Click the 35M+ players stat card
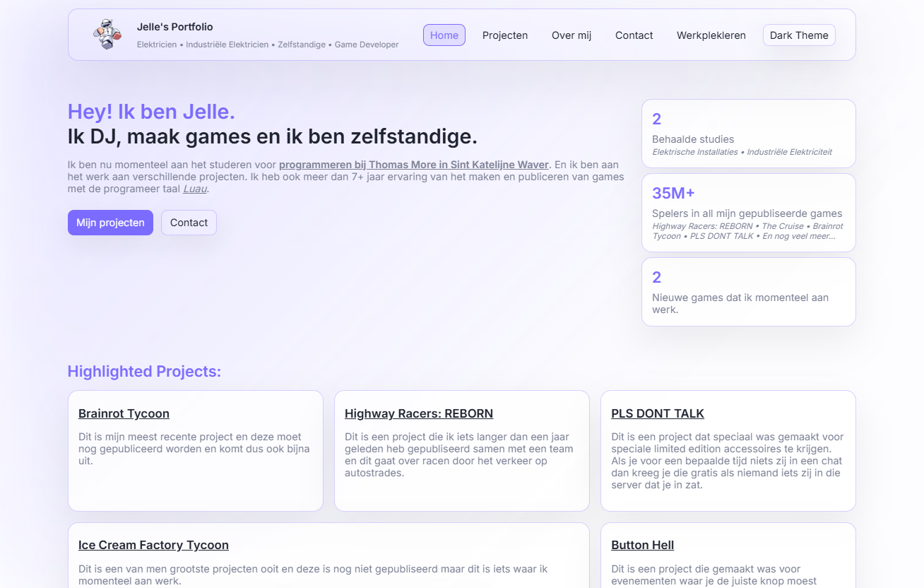 point(748,212)
